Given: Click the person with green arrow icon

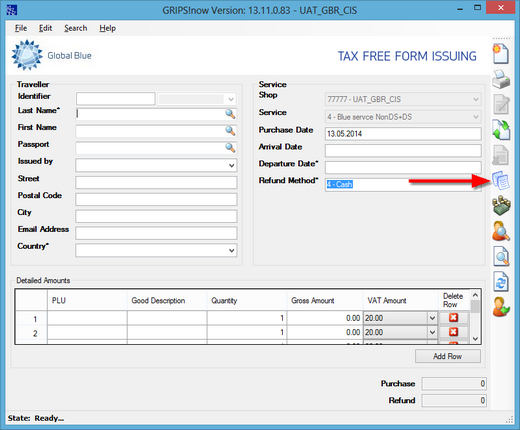Looking at the screenshot, I should coord(501,307).
